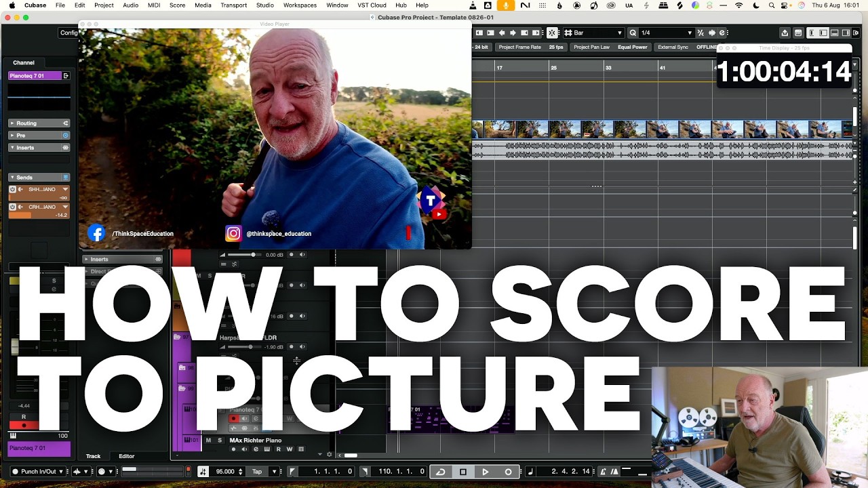This screenshot has width=868, height=488.
Task: Click the Record transport button
Action: point(508,472)
